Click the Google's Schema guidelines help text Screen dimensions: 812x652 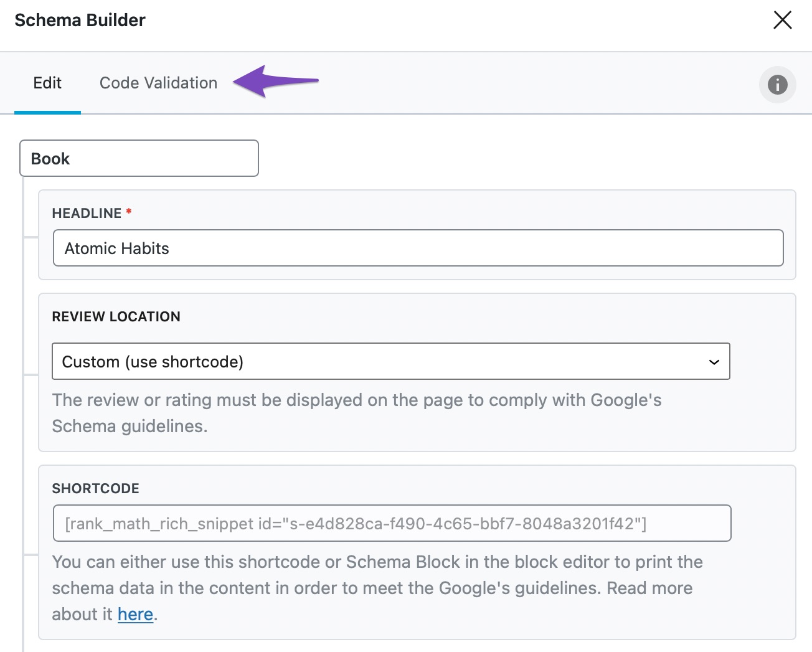pos(357,413)
